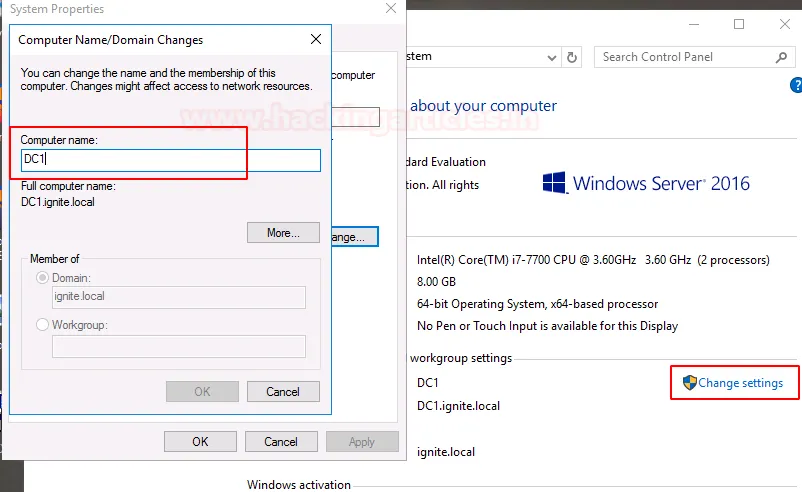Click OK in the System Properties dialog
The image size is (802, 492).
coord(200,442)
